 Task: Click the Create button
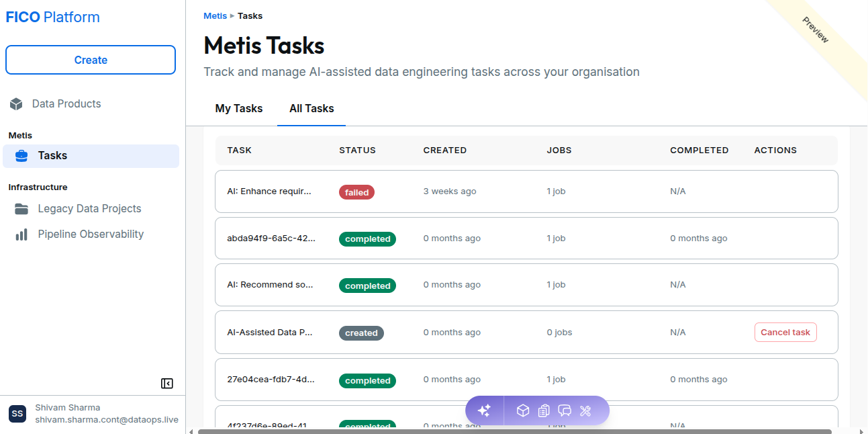[91, 60]
